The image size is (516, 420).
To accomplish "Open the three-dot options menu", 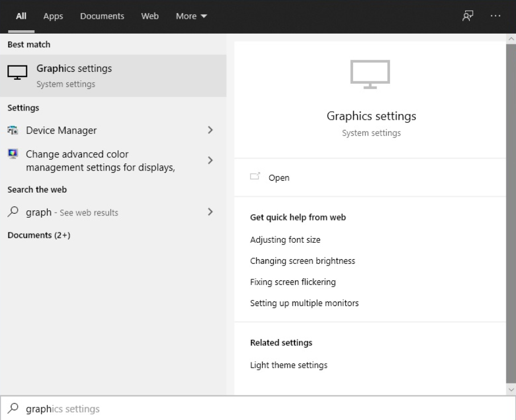I will pyautogui.click(x=495, y=16).
